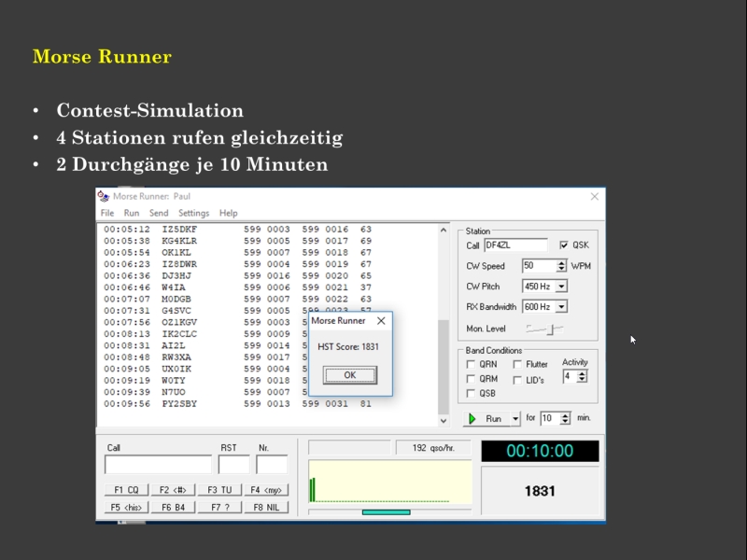Viewport: 747px width, 560px height.
Task: Click the 192 qso/hr. rate display
Action: coord(433,448)
